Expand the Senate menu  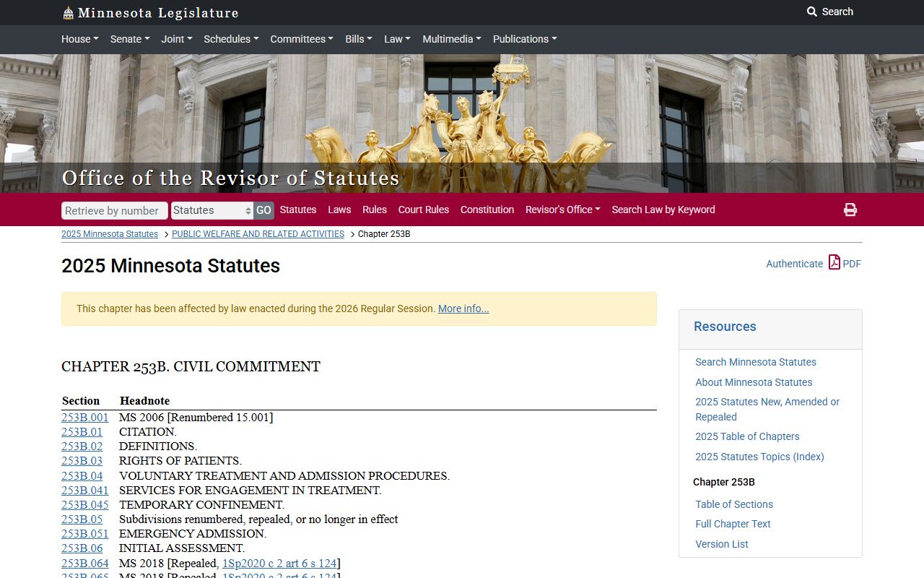(130, 39)
